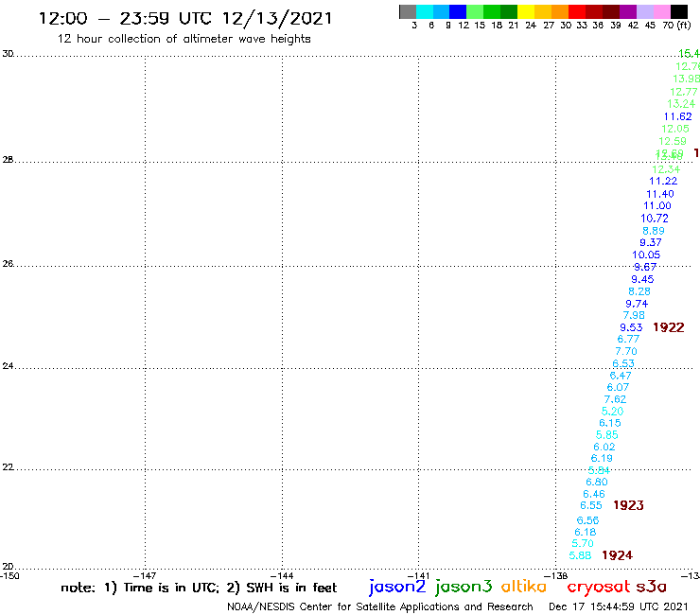Click the wave height value '6.46'
Screen dimensions: 700x615
pyautogui.click(x=594, y=494)
